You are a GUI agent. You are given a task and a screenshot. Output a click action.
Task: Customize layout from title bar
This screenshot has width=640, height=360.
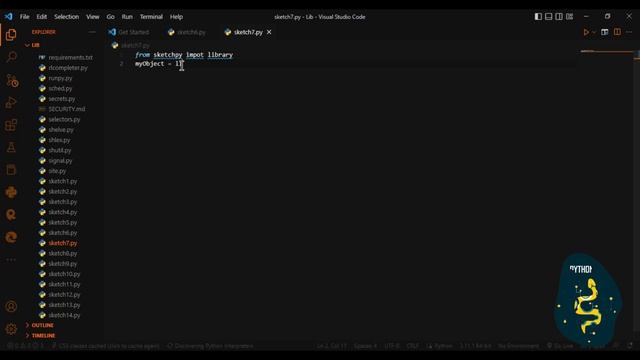569,17
